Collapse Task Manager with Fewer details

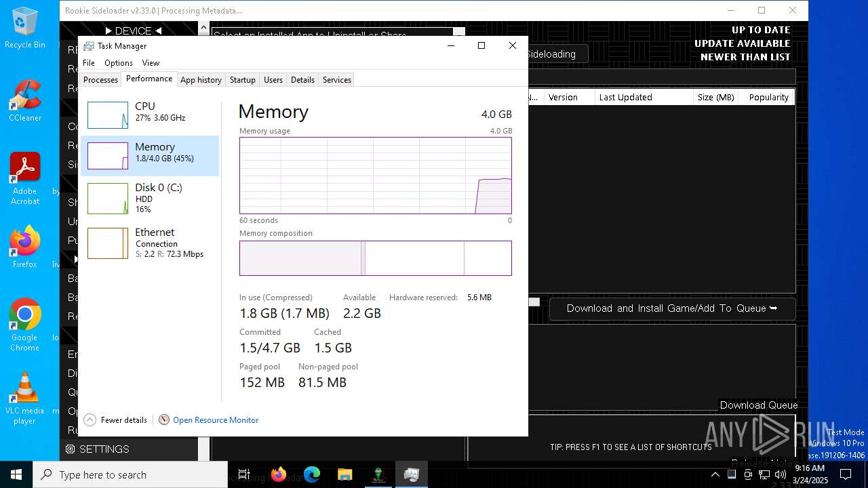click(x=115, y=420)
